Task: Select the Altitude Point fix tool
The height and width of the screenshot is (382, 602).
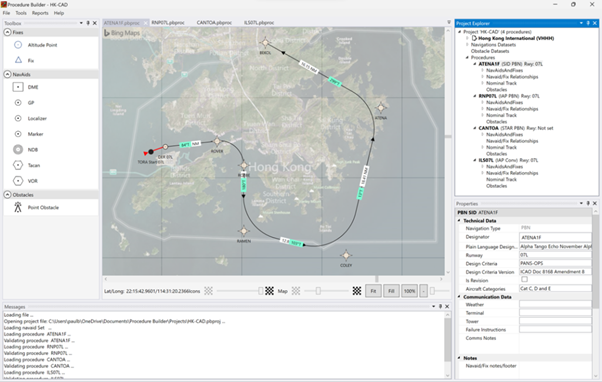Action: [x=42, y=45]
